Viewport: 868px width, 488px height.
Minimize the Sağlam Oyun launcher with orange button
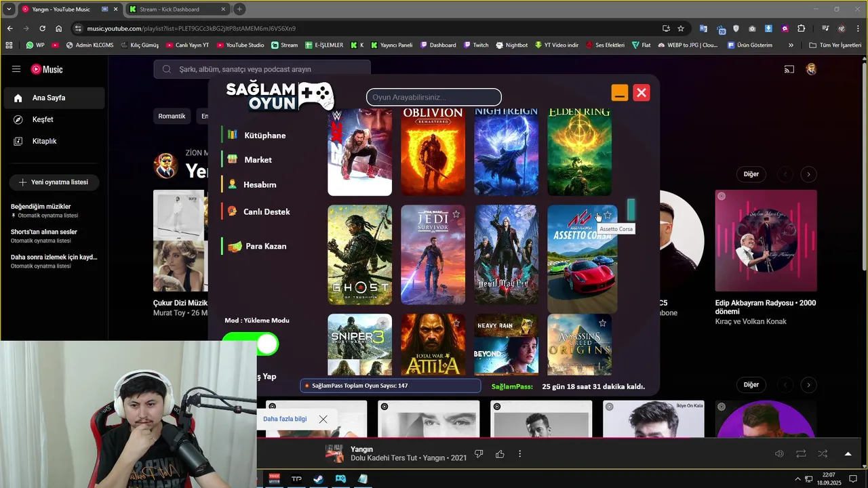(620, 93)
